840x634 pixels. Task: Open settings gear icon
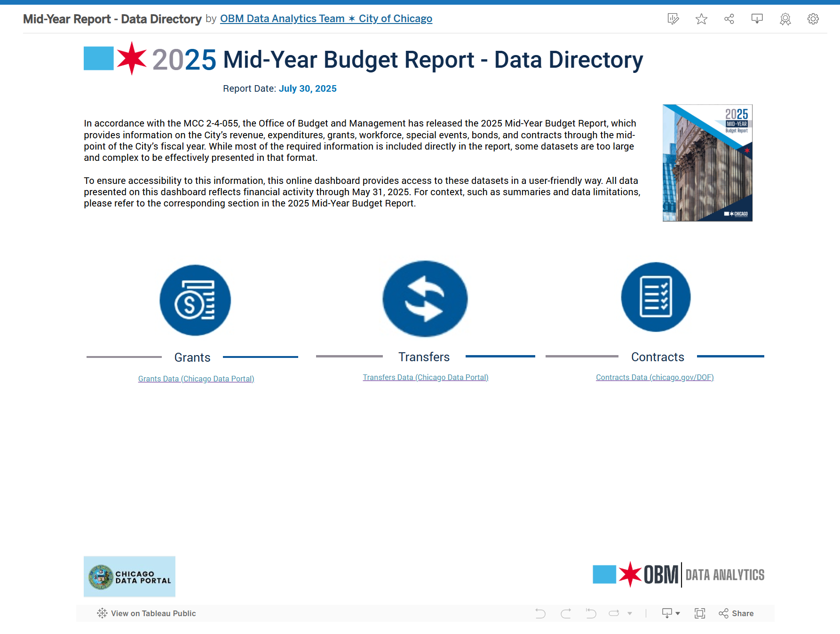[x=813, y=19]
